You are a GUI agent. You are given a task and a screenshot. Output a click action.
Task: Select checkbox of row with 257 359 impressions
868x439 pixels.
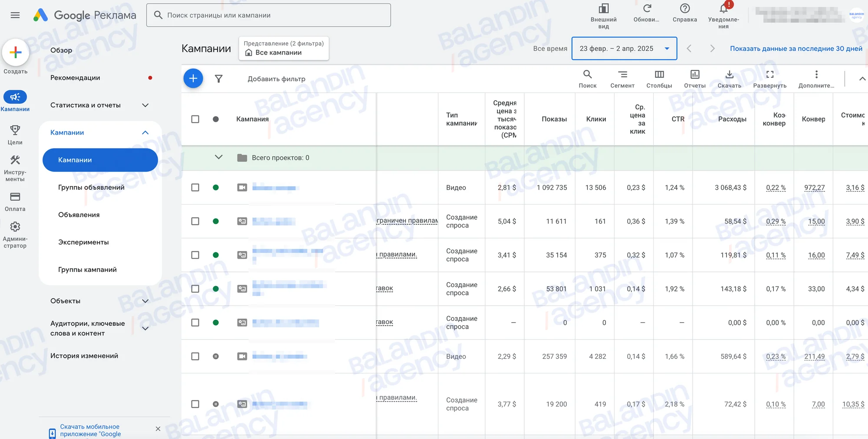(x=195, y=356)
